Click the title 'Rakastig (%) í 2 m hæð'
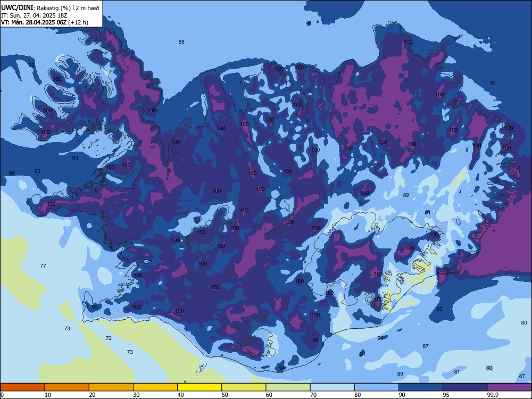The image size is (532, 399). [68, 8]
